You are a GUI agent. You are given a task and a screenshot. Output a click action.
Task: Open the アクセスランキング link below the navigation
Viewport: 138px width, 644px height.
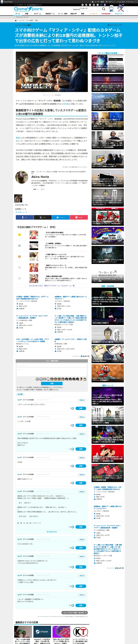(22, 17)
